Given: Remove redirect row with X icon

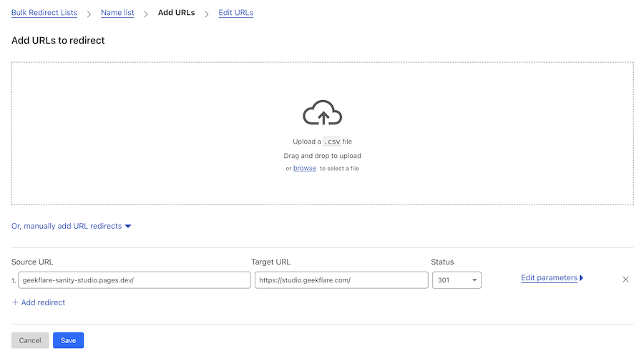Looking at the screenshot, I should 625,280.
